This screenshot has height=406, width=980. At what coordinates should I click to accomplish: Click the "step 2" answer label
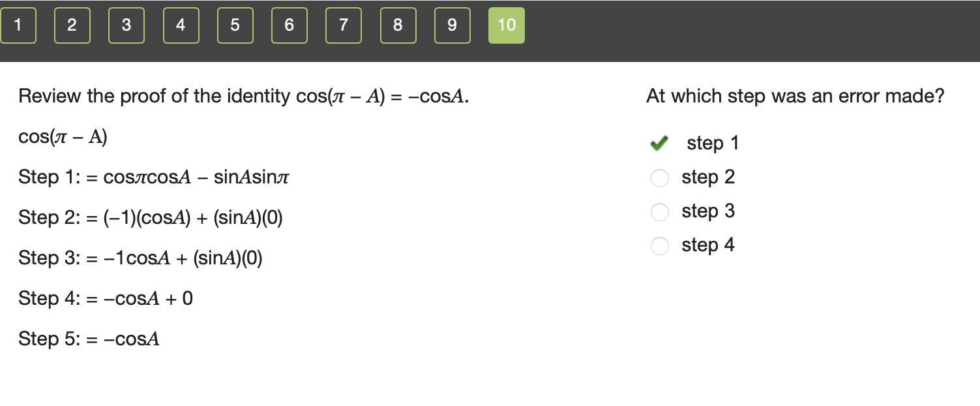(708, 177)
